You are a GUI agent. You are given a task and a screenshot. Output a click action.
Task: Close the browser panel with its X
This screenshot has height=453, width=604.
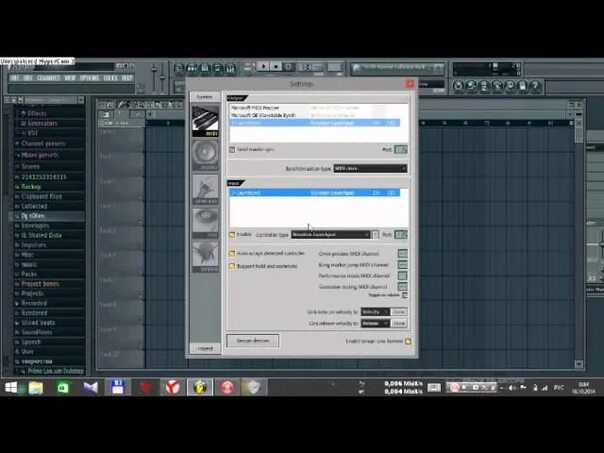pyautogui.click(x=81, y=100)
